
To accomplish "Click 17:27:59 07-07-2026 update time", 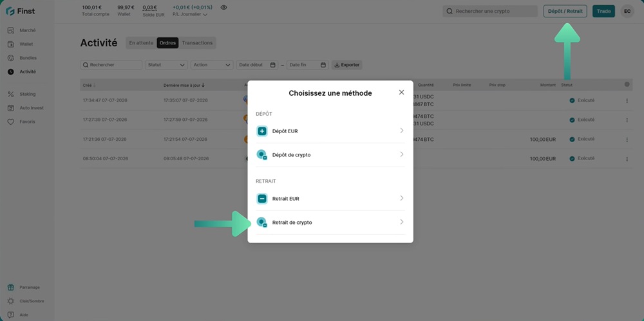I will (x=185, y=120).
